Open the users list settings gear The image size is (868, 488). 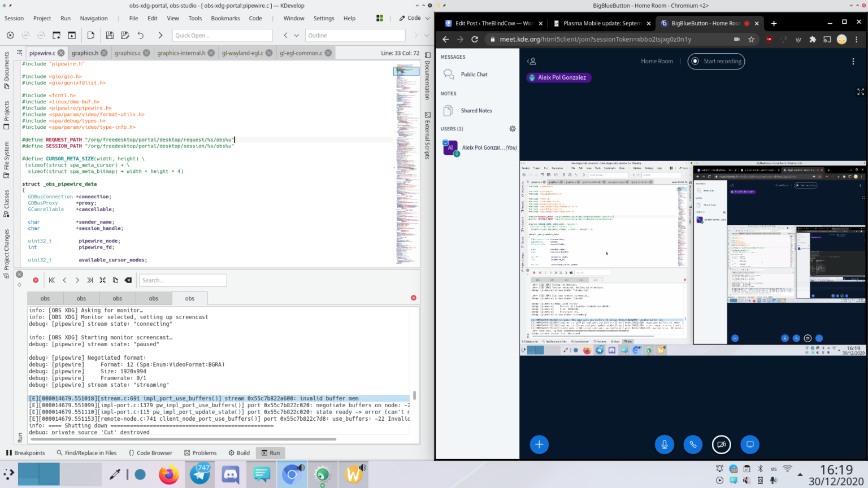[513, 129]
